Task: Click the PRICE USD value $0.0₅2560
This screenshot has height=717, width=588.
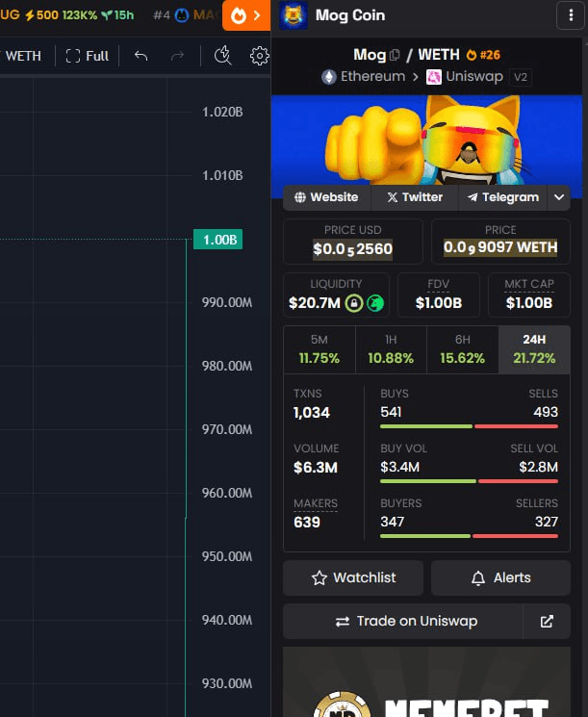Action: pos(352,249)
